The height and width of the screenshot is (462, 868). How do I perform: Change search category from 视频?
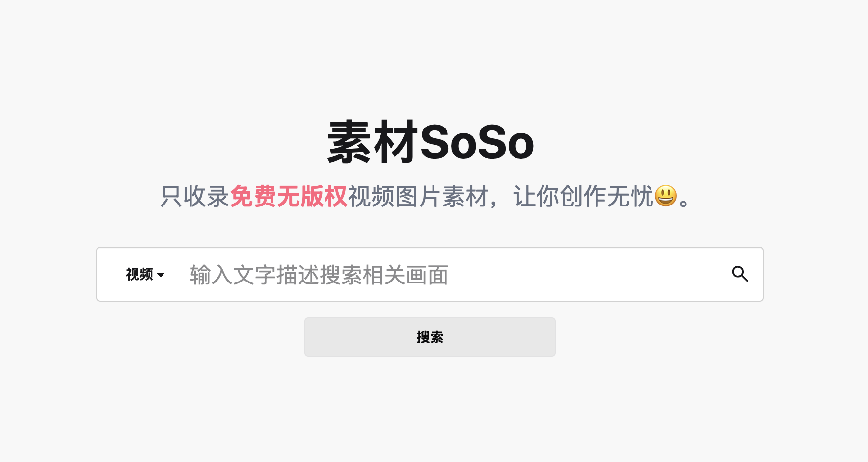[145, 274]
